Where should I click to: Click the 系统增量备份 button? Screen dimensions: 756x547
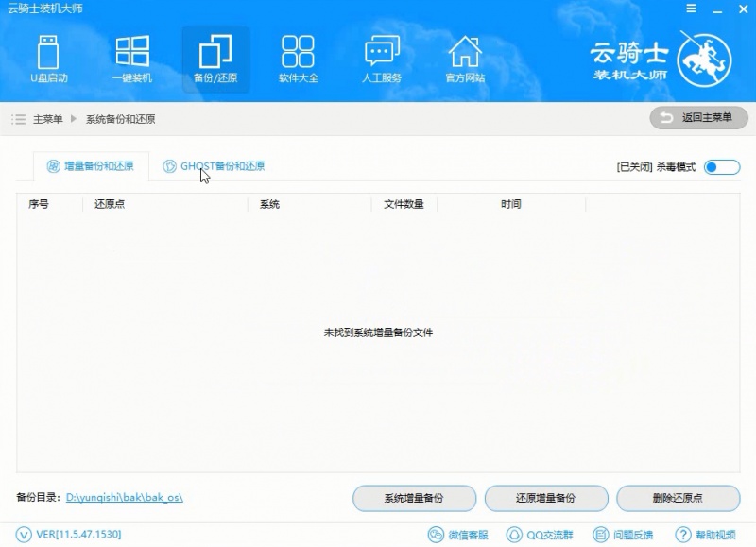coord(414,498)
